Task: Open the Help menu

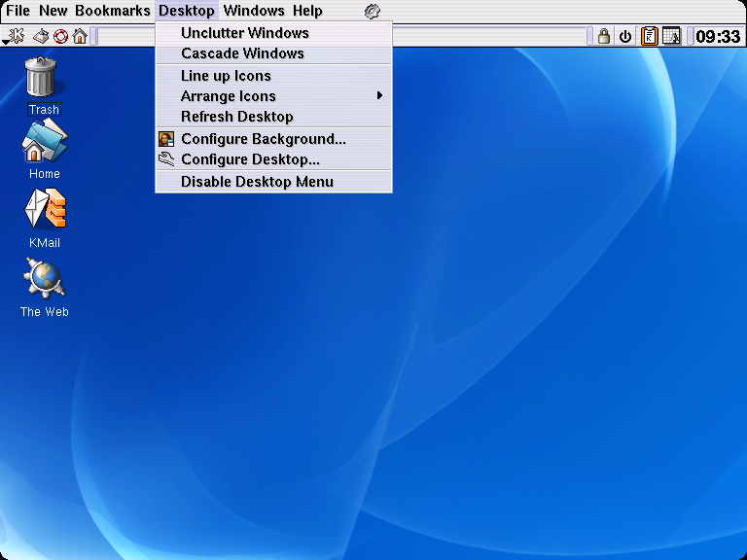Action: pos(307,11)
